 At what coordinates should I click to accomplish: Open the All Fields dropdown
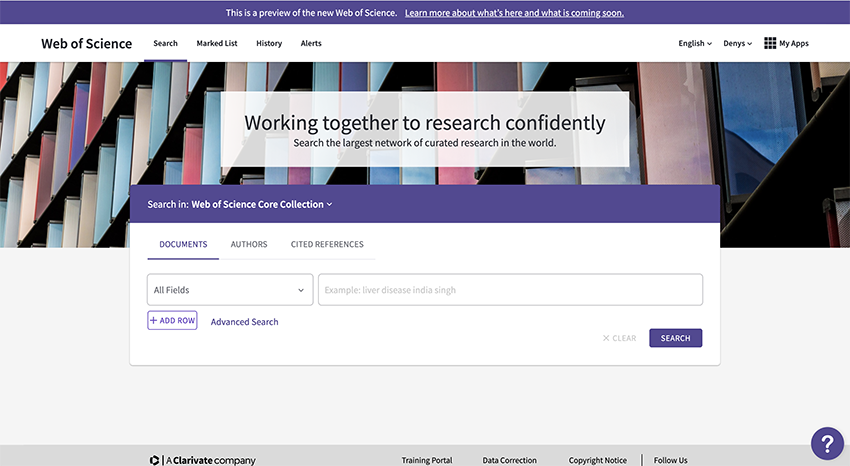[230, 290]
